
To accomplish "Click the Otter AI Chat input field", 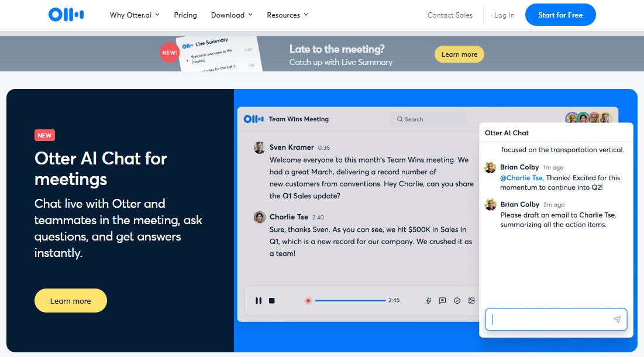I will 550,320.
